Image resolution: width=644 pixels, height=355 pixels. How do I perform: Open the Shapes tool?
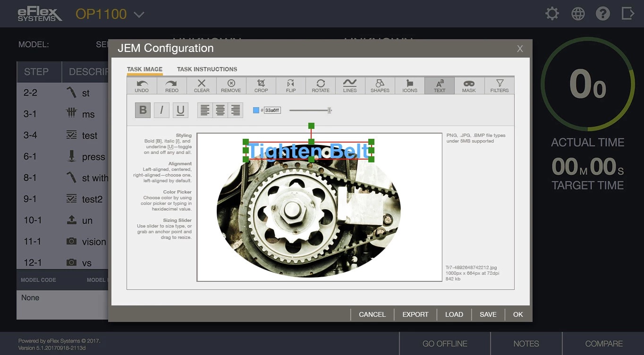(380, 85)
